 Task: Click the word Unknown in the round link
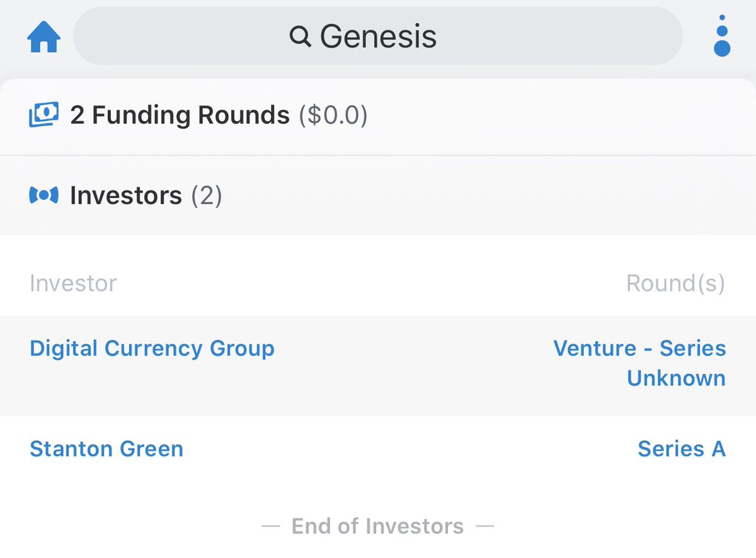click(x=676, y=378)
